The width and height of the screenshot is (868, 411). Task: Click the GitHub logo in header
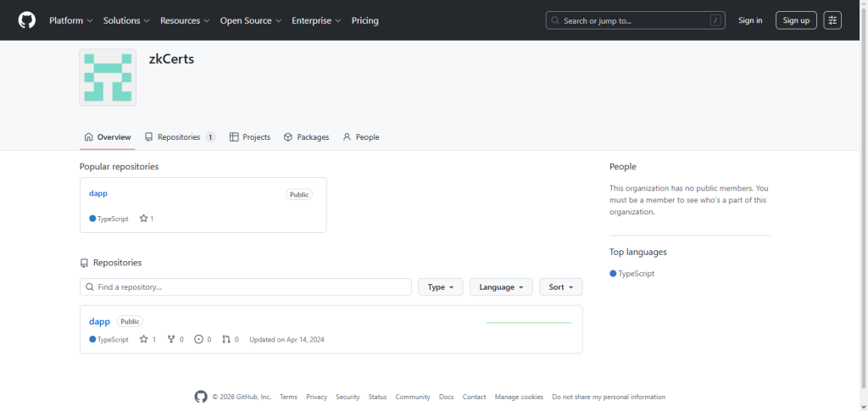click(26, 20)
